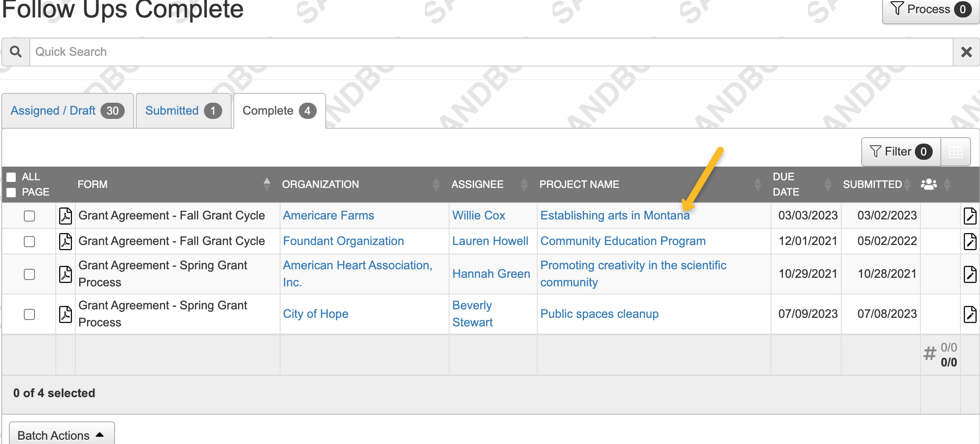980x444 pixels.
Task: Sort table by the FORM column arrows
Action: click(267, 184)
